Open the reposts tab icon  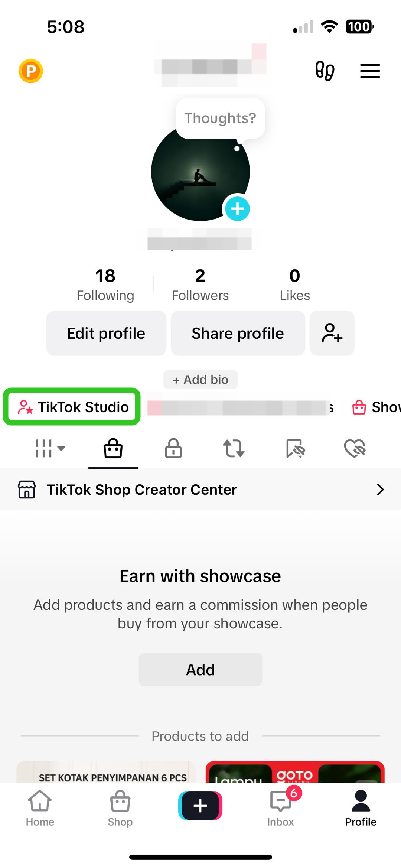pos(234,448)
